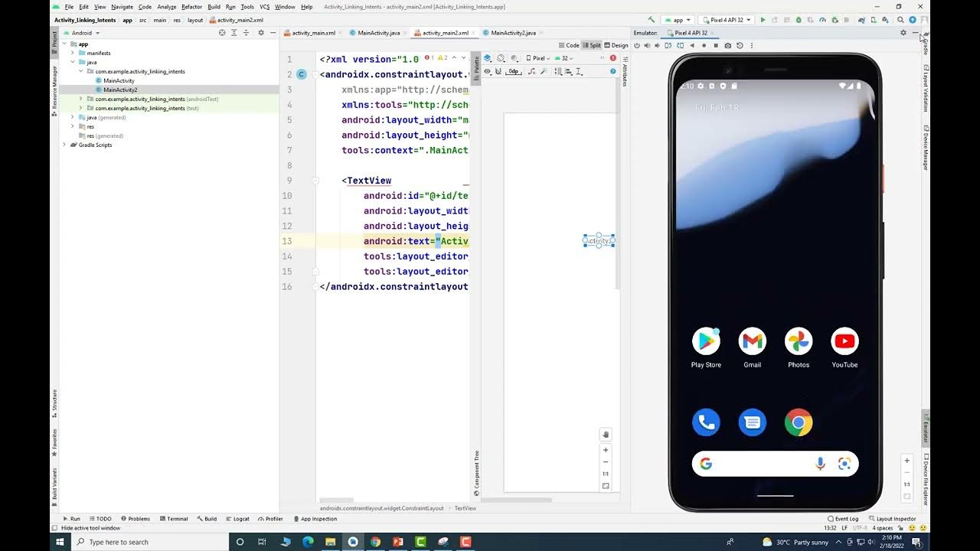Click the Infer Constraints magic wand

(544, 71)
